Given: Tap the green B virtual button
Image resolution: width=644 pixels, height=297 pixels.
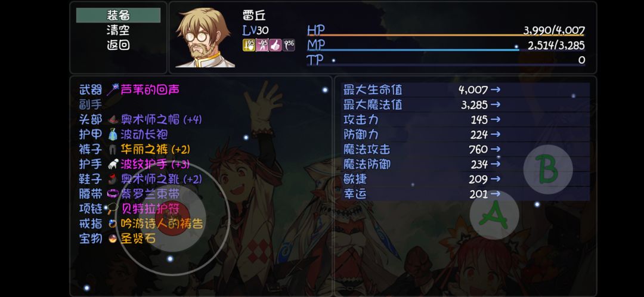Looking at the screenshot, I should (548, 169).
